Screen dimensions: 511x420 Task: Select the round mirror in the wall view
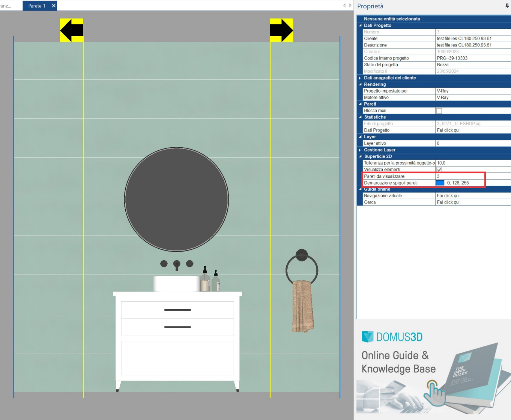click(177, 199)
